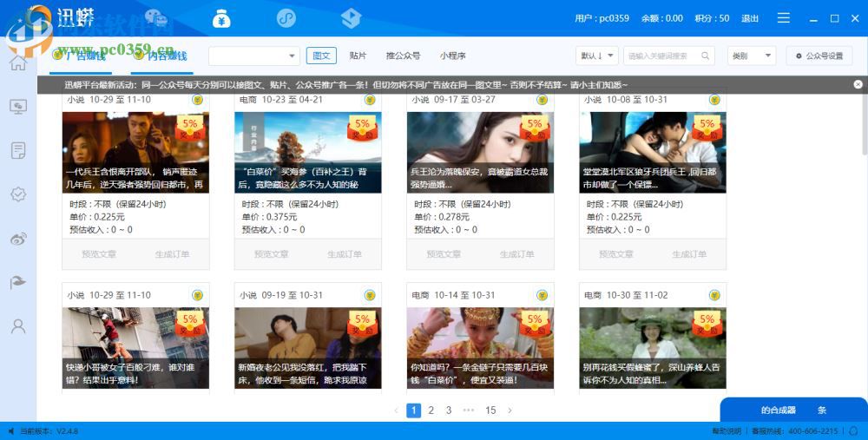The width and height of the screenshot is (868, 440).
Task: Click the coin icon on 电商 10-14 至 10-31 card
Action: 542,296
